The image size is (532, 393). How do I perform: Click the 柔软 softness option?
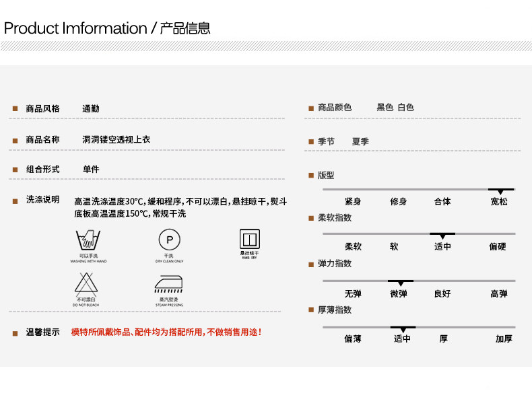[353, 246]
